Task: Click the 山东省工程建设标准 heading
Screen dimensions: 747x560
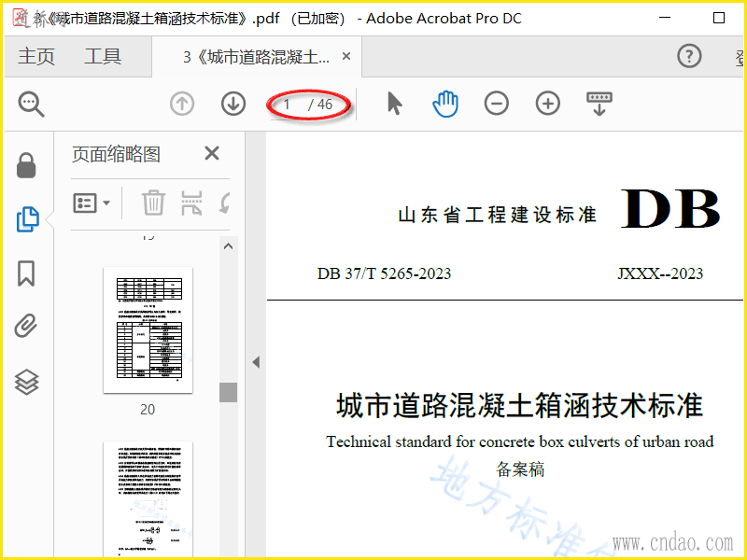Action: pos(498,215)
